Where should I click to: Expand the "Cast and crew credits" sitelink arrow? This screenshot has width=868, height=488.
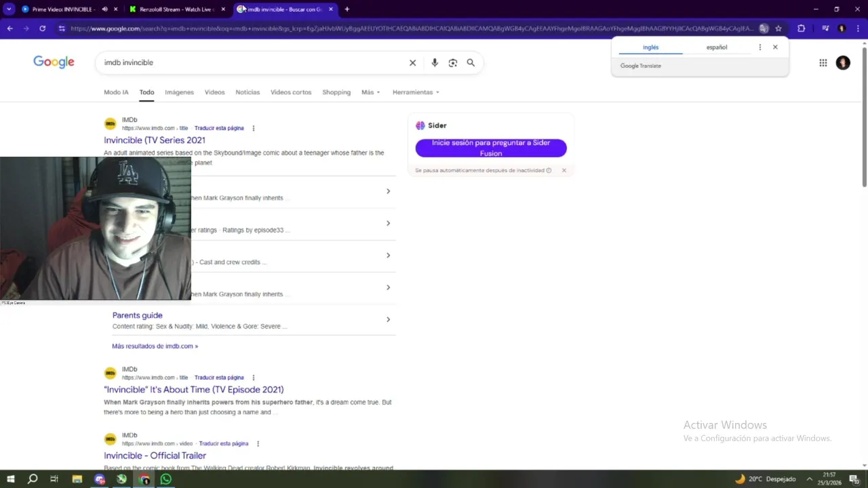[x=388, y=256]
